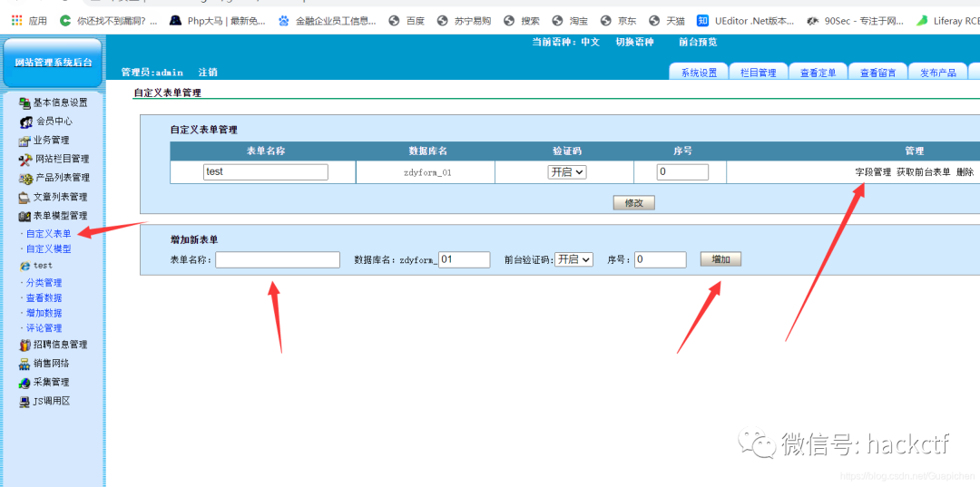The width and height of the screenshot is (980, 487).
Task: Focus the new form 序号 field
Action: 661,259
